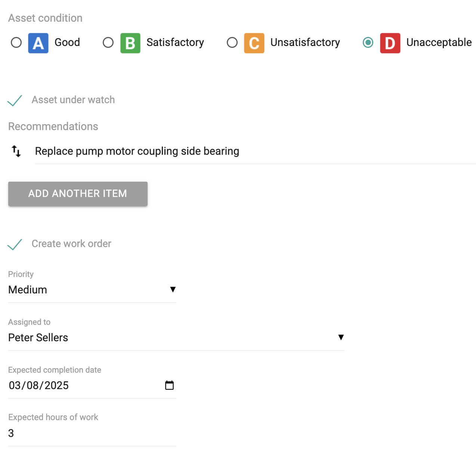The image size is (476, 459).
Task: Select the Good condition radio button
Action: click(16, 43)
